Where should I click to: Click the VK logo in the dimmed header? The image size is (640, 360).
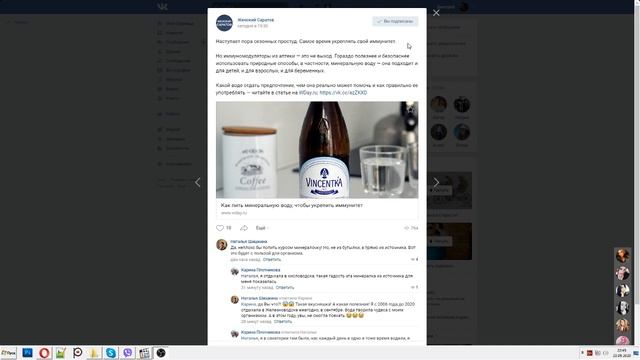coord(162,7)
